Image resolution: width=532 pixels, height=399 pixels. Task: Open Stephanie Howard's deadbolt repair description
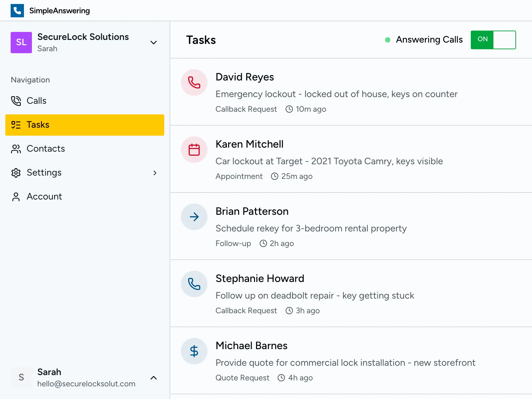[315, 296]
